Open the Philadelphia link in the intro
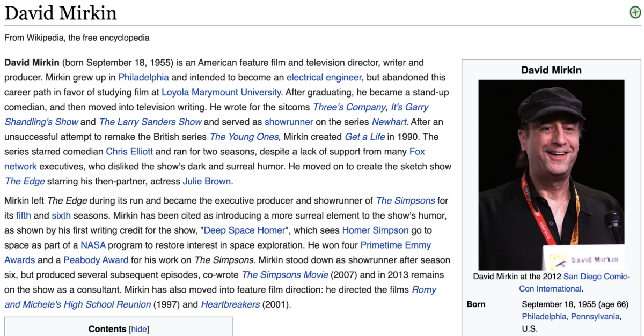This screenshot has width=644, height=336. pyautogui.click(x=144, y=77)
